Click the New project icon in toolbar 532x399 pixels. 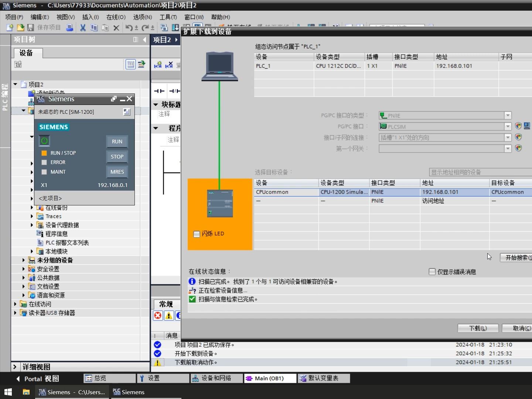click(x=10, y=27)
